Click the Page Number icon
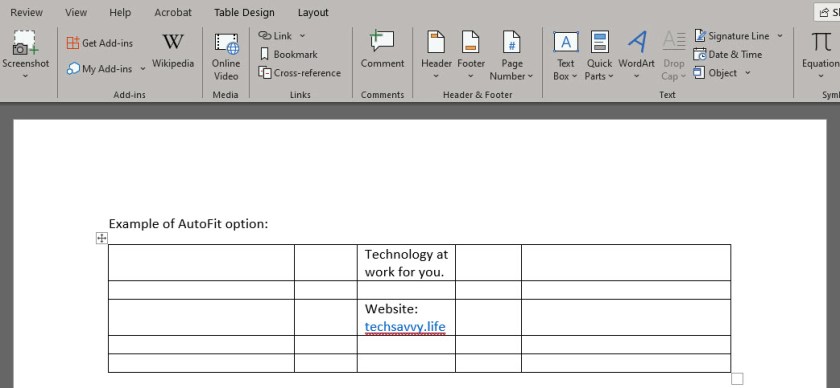Screen dimensions: 840x388 tap(512, 42)
